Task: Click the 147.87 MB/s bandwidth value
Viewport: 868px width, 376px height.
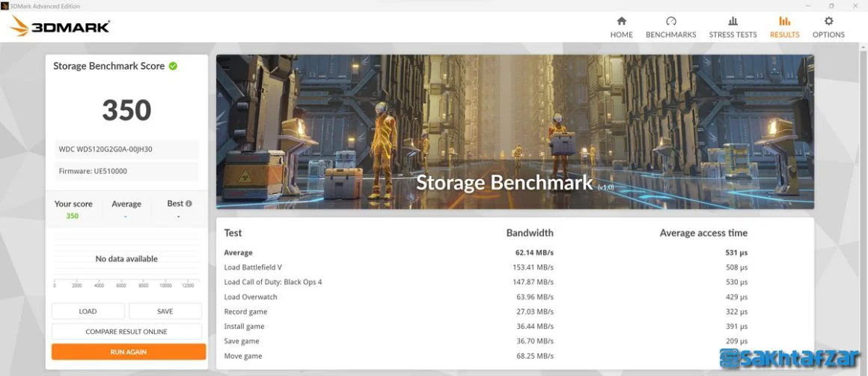Action: click(x=533, y=282)
